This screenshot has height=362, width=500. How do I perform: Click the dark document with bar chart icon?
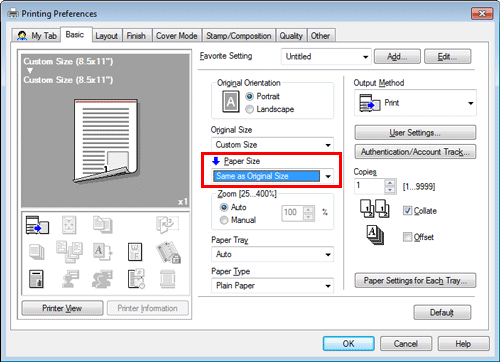pyautogui.click(x=36, y=279)
